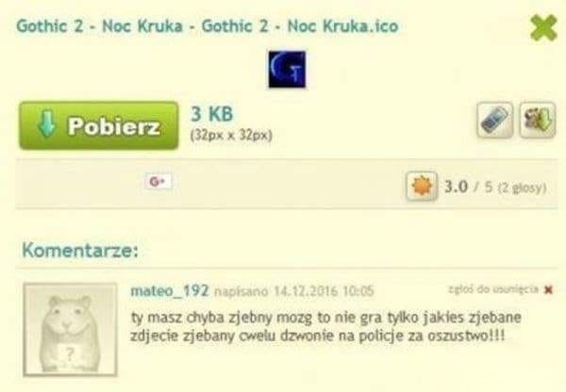Click the 3 KB file size label
Image resolution: width=566 pixels, height=392 pixels.
pyautogui.click(x=211, y=114)
